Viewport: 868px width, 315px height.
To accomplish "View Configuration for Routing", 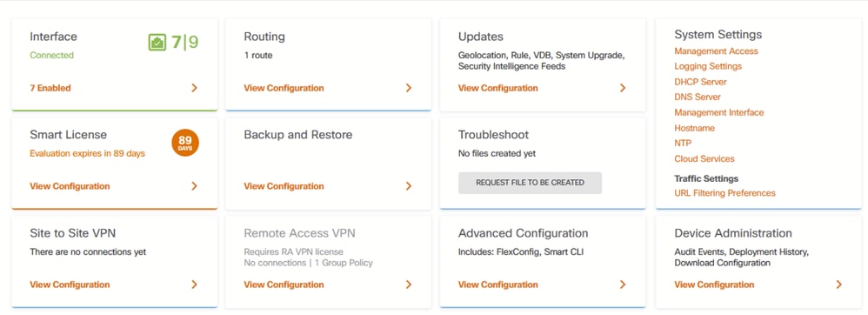I will point(284,88).
